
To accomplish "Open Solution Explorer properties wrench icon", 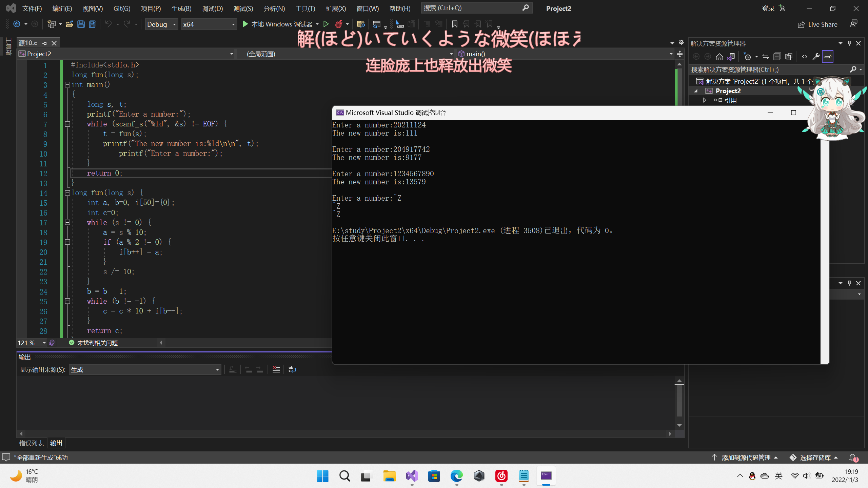I will [x=816, y=57].
